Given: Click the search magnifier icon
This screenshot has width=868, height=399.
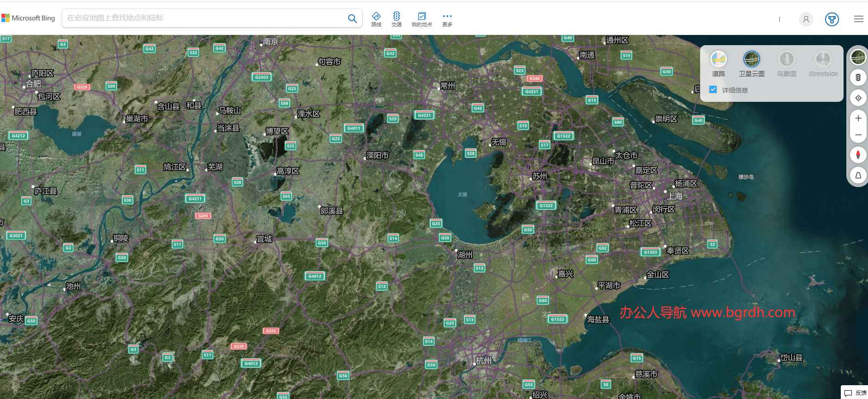Looking at the screenshot, I should [x=352, y=18].
